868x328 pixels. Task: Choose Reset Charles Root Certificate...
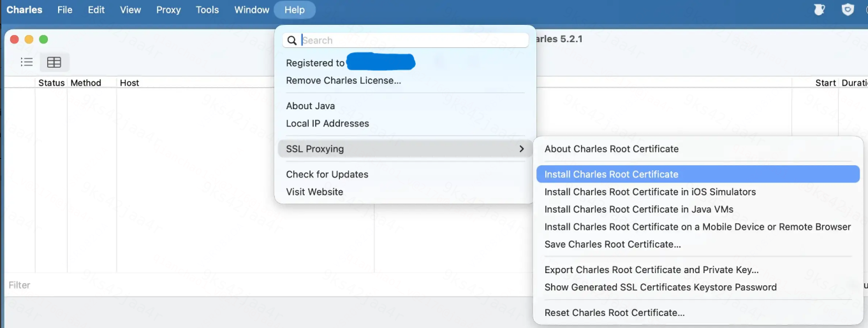point(698,313)
